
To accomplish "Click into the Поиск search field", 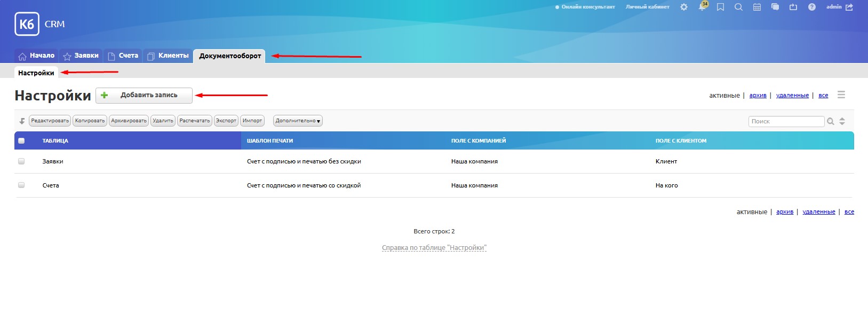I will tap(786, 121).
